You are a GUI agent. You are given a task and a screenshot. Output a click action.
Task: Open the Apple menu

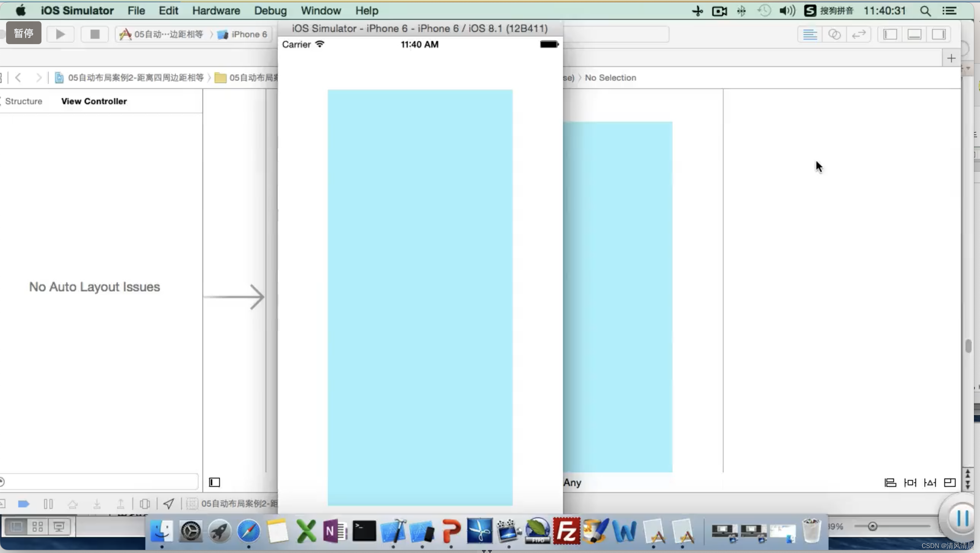21,11
